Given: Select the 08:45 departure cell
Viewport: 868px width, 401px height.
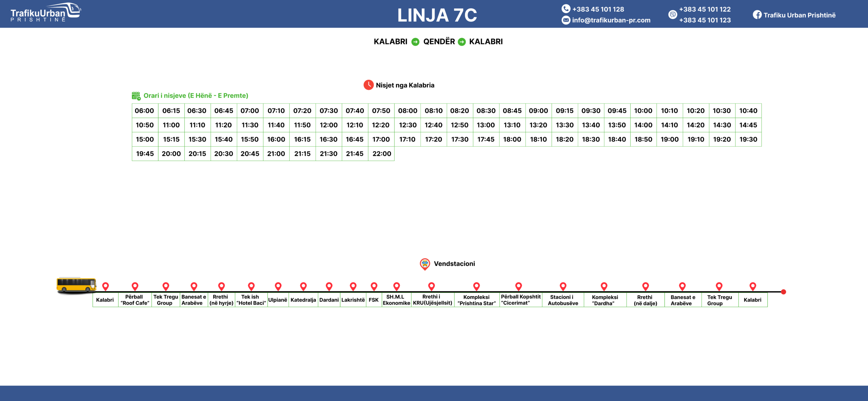Looking at the screenshot, I should tap(512, 111).
